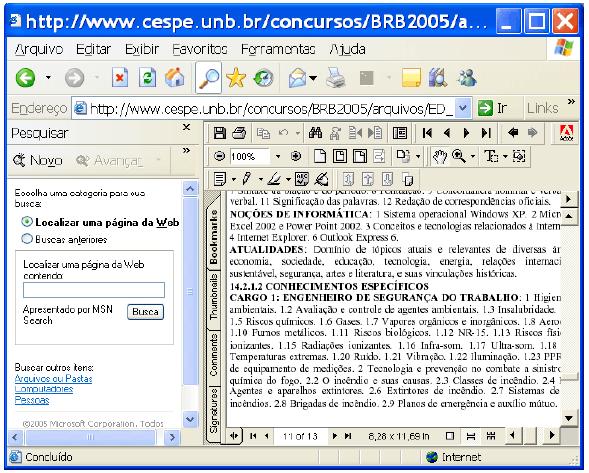Select the hand tool in PDF toolbar
Screen dimensions: 589x473
tap(439, 156)
